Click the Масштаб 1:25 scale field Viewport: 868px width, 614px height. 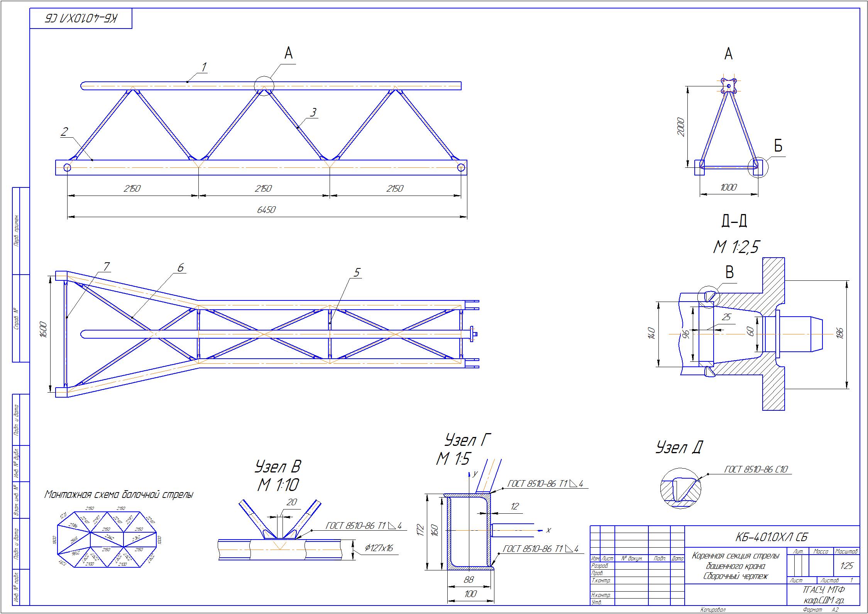click(844, 570)
